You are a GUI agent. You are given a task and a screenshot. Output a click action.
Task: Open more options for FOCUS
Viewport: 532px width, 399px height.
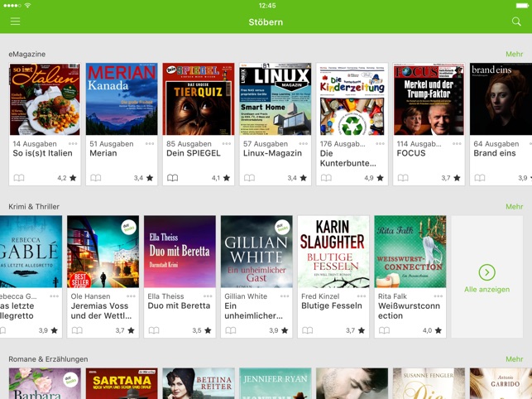point(457,144)
